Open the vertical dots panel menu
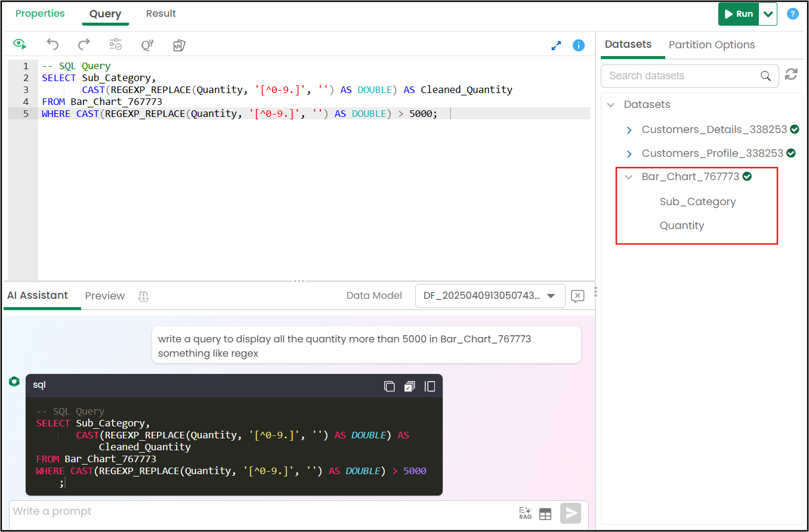The width and height of the screenshot is (809, 532). [595, 292]
